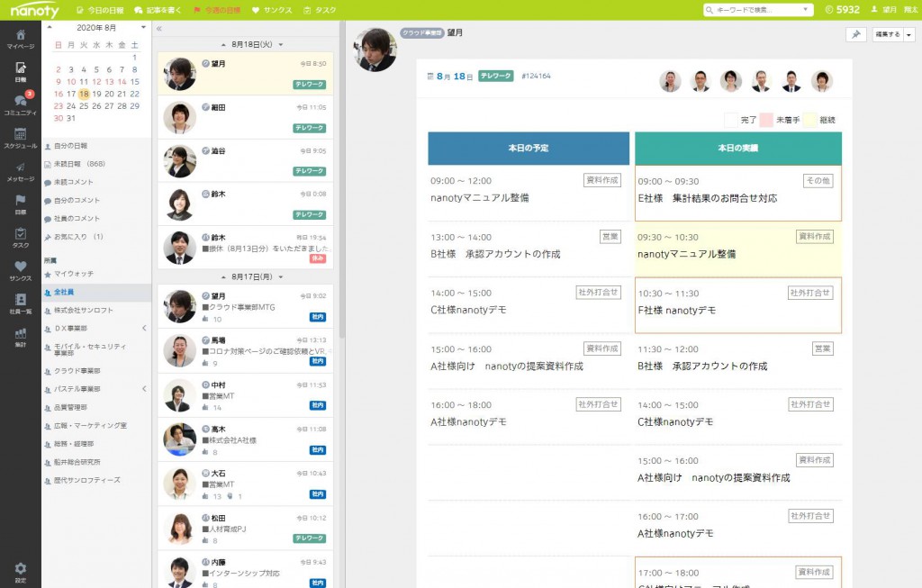This screenshot has height=588, width=922.
Task: Select date 31 in the calendar
Action: point(71,118)
